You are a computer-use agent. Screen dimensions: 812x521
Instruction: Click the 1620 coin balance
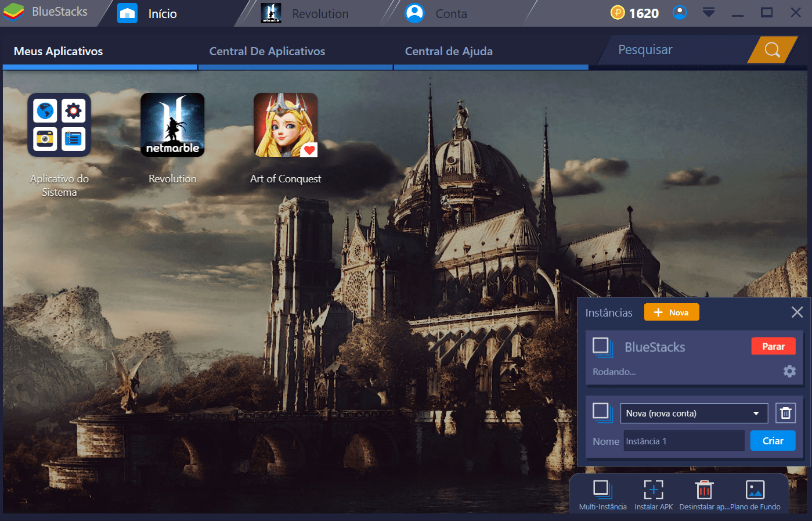tap(644, 13)
